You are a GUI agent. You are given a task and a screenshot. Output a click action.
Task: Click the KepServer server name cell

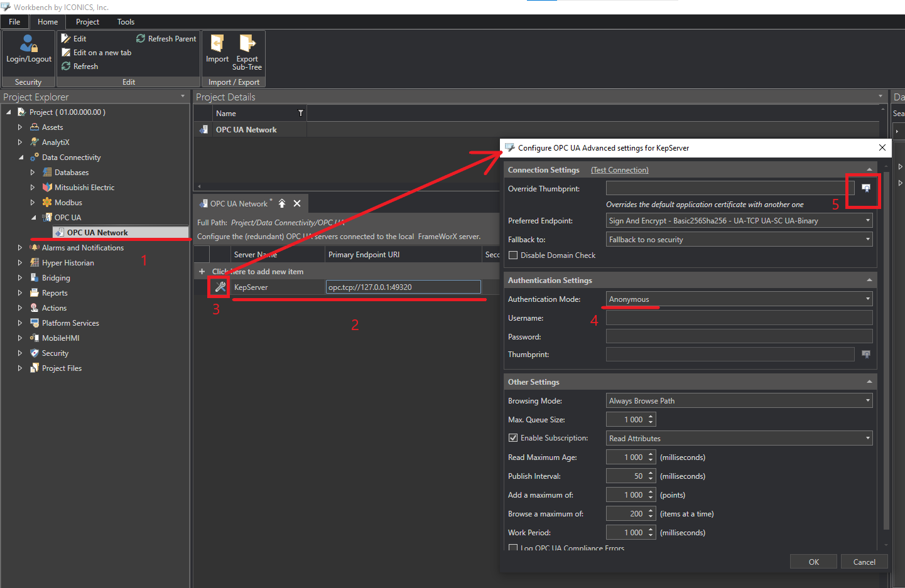278,287
